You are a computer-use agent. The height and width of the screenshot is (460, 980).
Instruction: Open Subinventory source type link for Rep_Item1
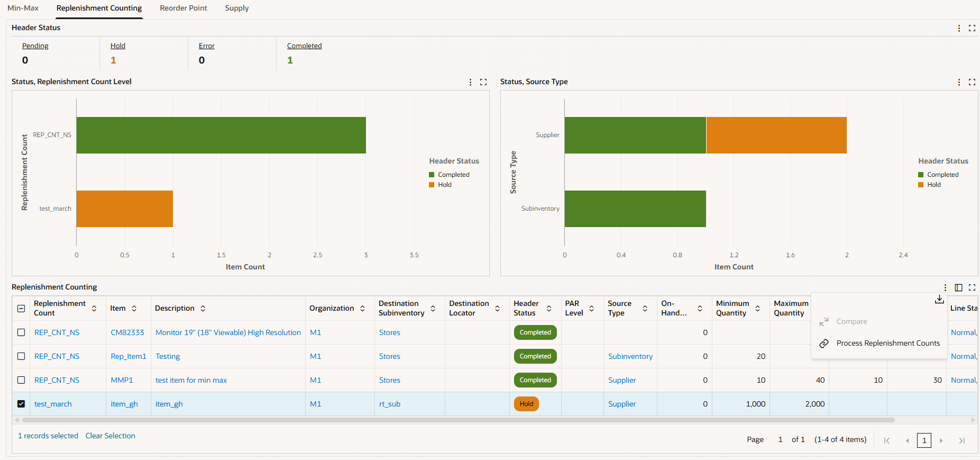630,356
